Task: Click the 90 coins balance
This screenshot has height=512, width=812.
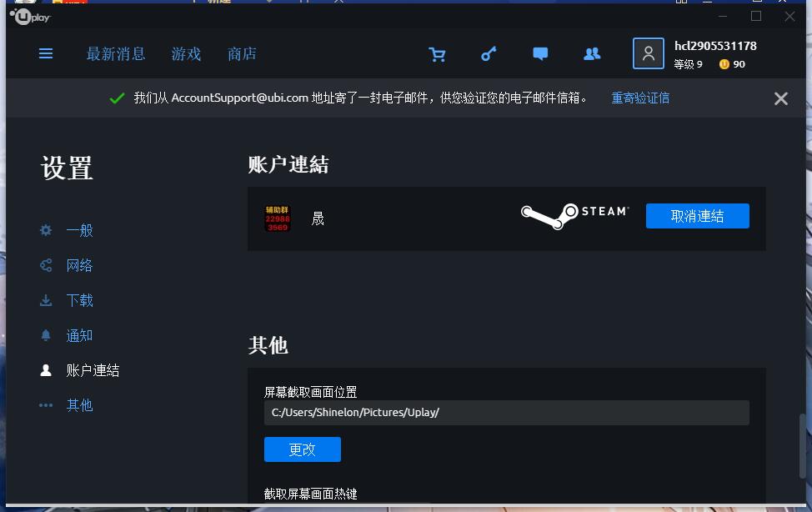Action: [739, 64]
